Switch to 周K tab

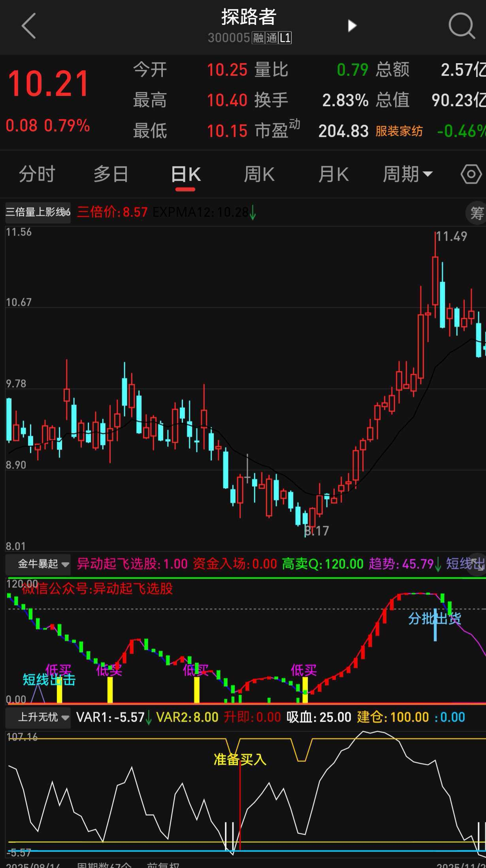click(259, 174)
